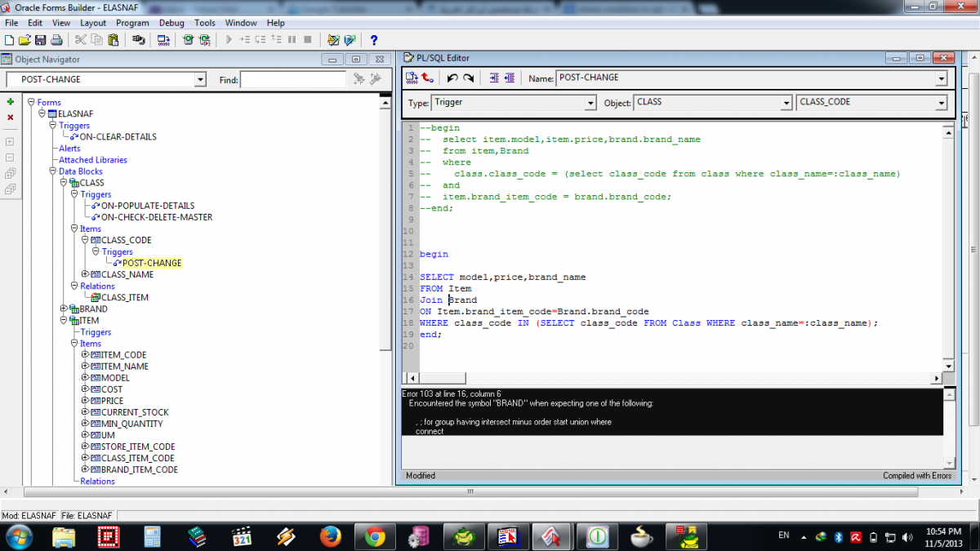Select ON-POPULATE-DETAILS trigger in tree
The image size is (980, 551).
point(147,206)
